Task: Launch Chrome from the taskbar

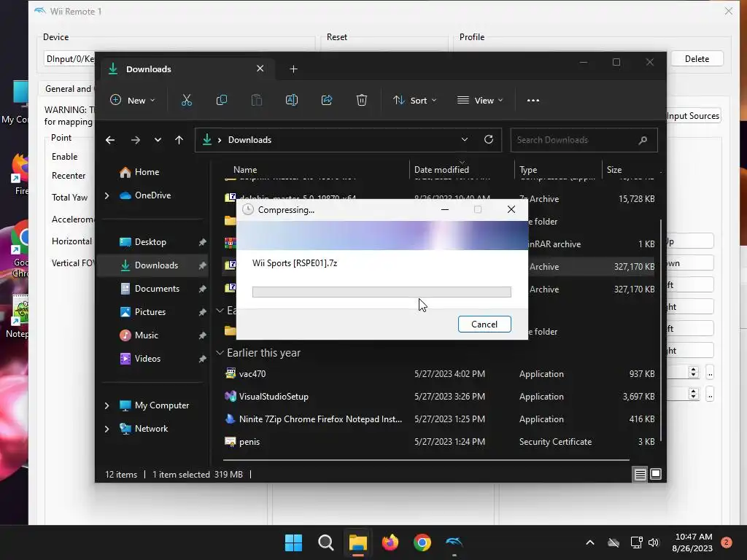Action: click(422, 542)
